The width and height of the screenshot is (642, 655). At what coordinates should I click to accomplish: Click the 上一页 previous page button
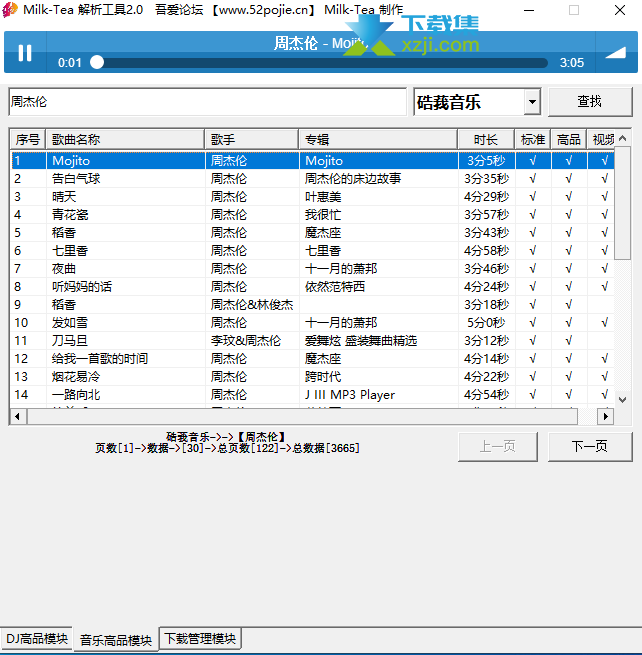tap(497, 447)
